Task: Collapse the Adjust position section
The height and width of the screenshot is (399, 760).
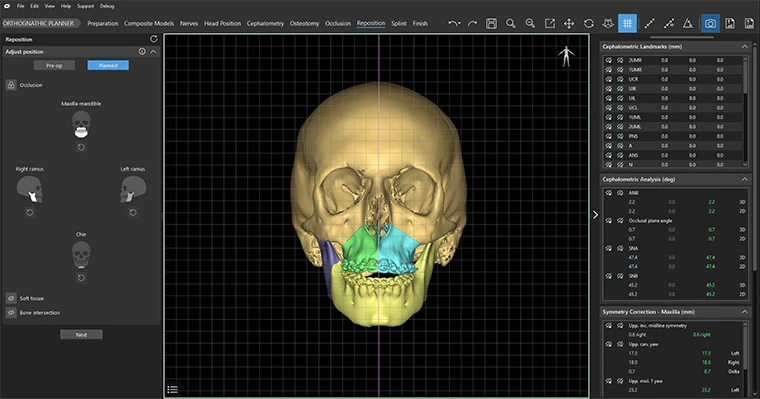Action: click(x=153, y=51)
